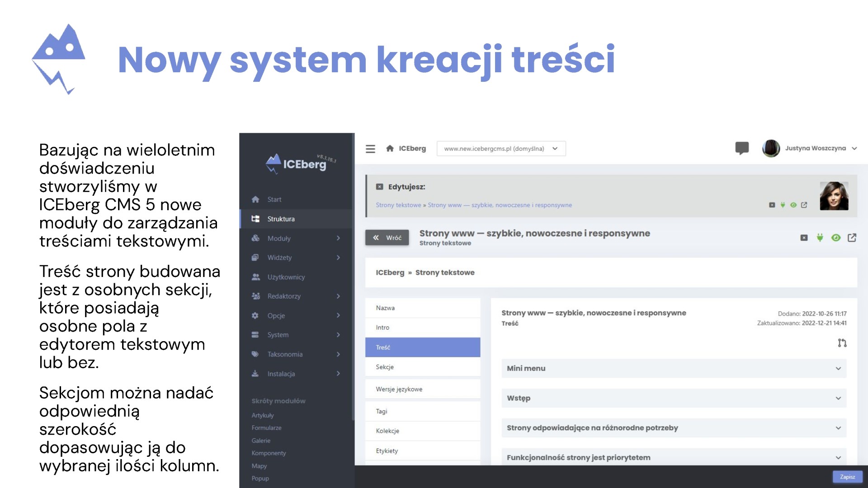Click the Zapisz save button

pos(847,477)
